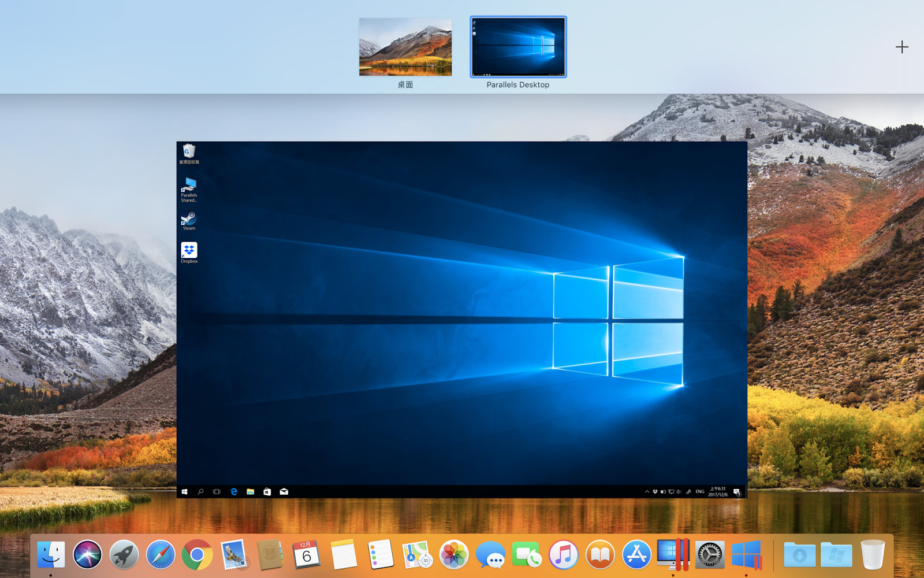Open Finder from the Dock
Viewport: 924px width, 578px height.
tap(51, 555)
